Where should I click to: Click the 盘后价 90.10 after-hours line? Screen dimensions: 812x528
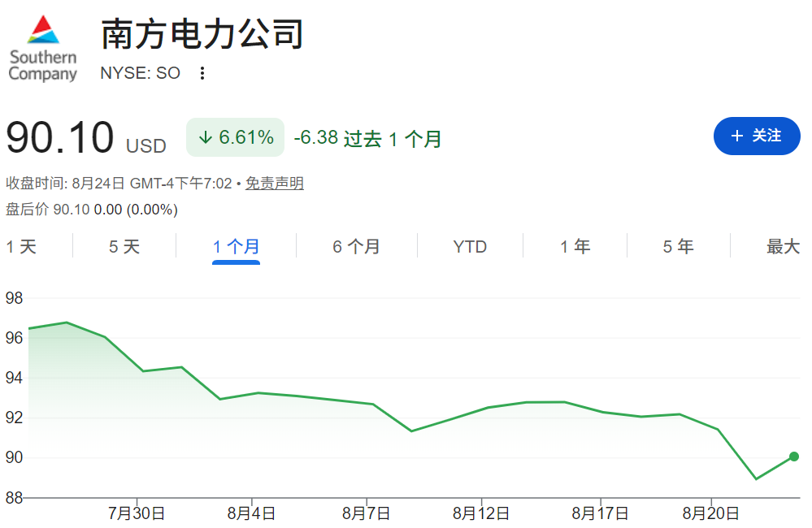(92, 210)
